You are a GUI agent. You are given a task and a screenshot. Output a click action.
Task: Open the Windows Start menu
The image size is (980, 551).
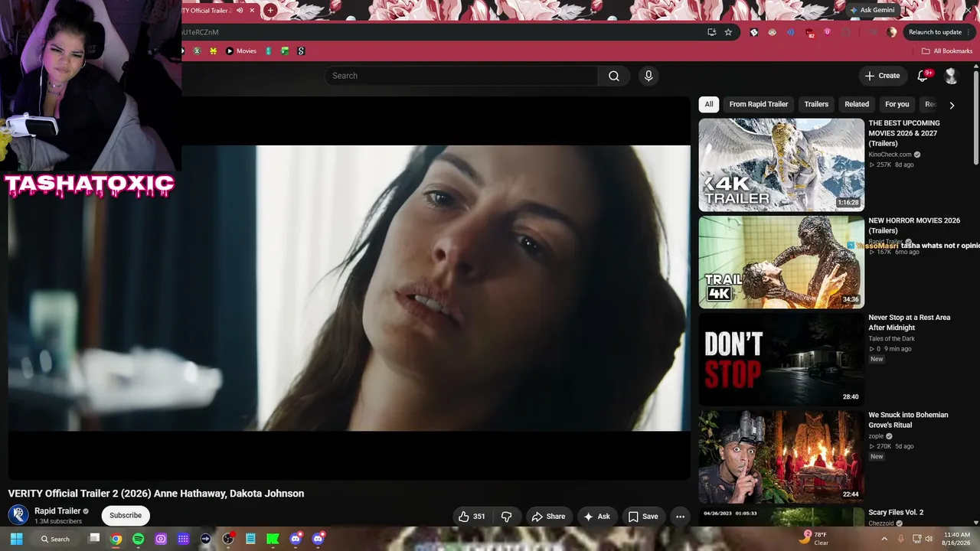click(16, 539)
